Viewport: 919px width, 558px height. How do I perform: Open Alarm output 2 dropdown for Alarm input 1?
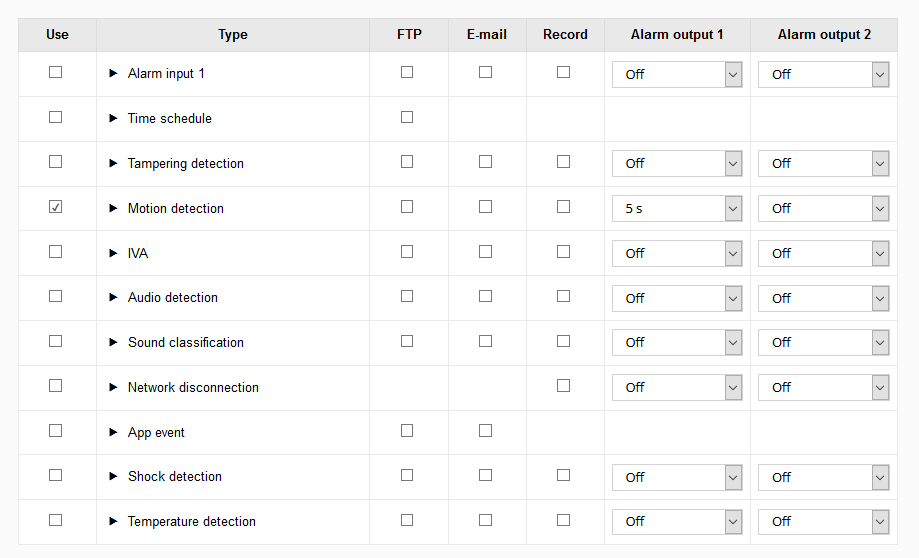(823, 75)
